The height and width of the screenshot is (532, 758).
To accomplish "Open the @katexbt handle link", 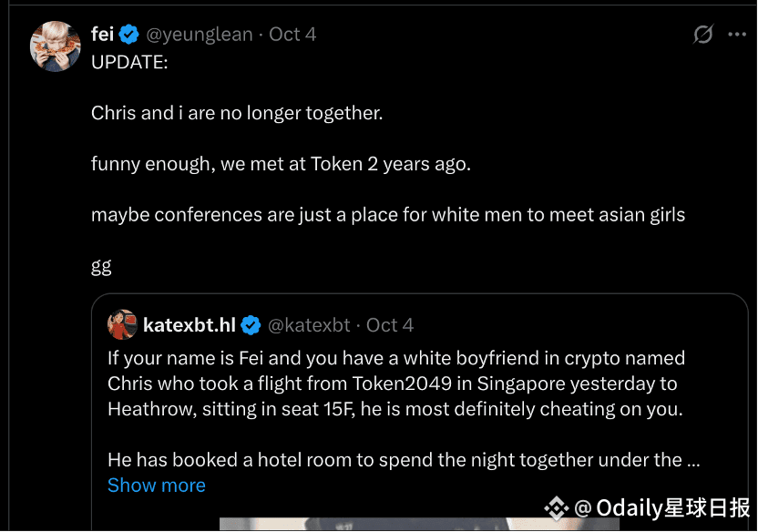I will click(x=310, y=325).
